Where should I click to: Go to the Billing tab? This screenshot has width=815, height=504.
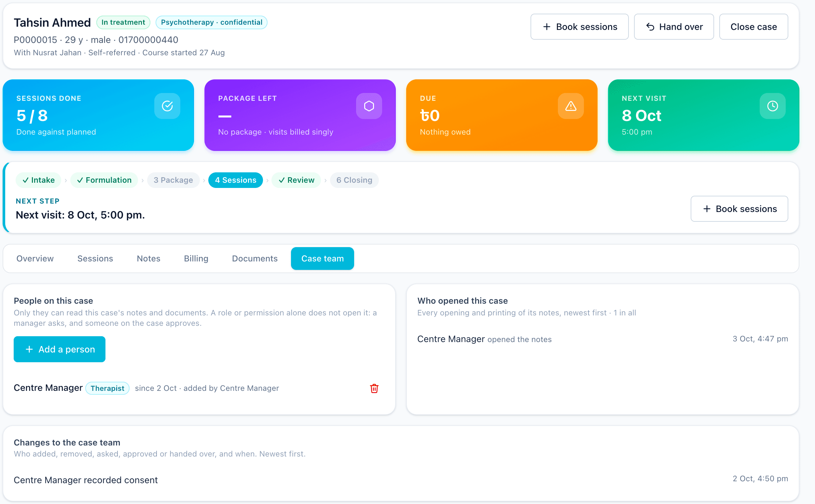pos(196,259)
